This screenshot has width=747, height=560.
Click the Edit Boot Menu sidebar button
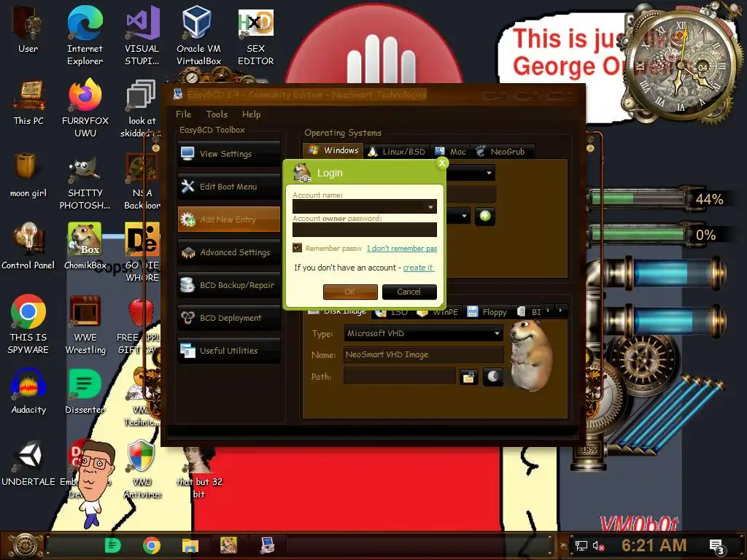pyautogui.click(x=228, y=187)
